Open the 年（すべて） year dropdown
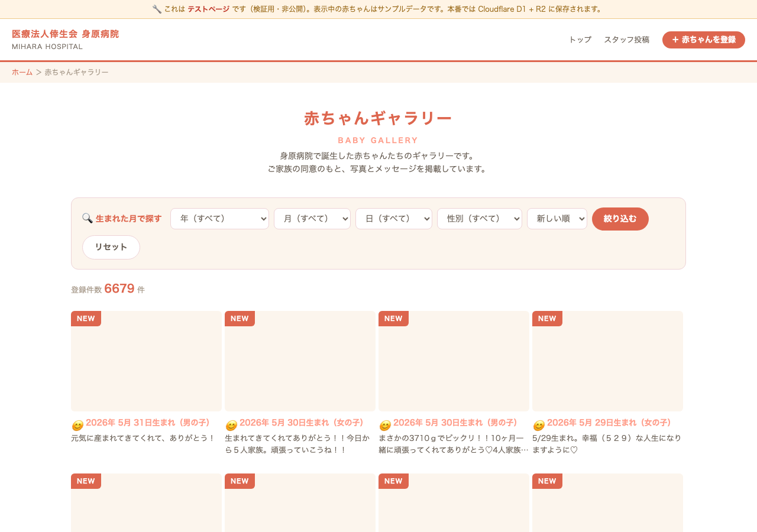 coord(219,219)
